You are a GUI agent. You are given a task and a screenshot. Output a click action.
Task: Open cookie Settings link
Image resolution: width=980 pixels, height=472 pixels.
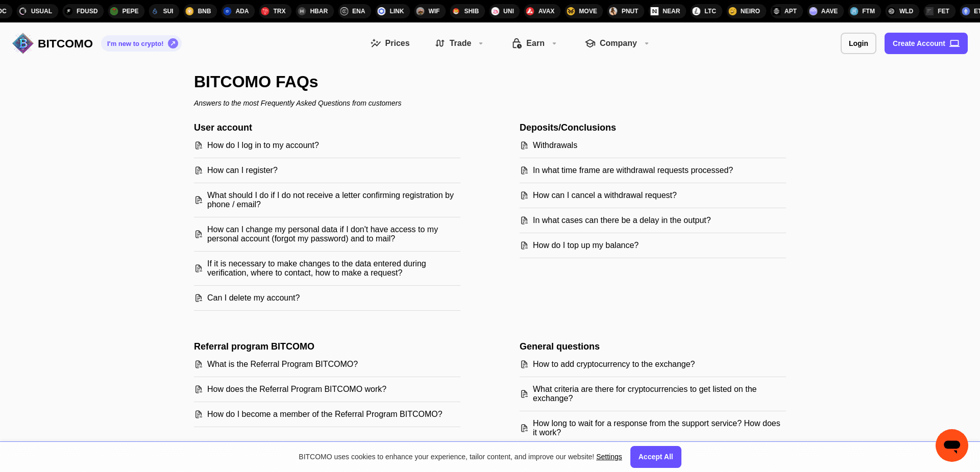[609, 457]
